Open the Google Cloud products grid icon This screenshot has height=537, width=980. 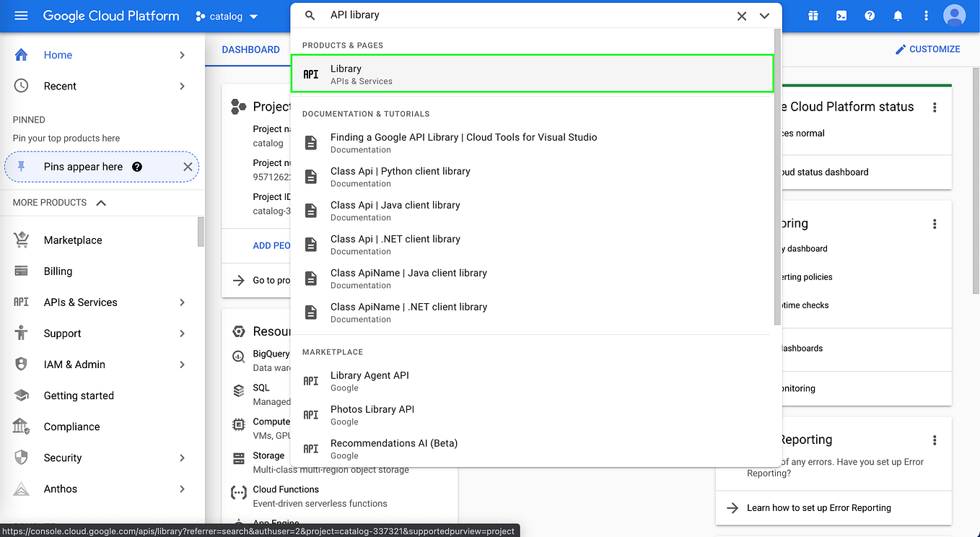[813, 15]
